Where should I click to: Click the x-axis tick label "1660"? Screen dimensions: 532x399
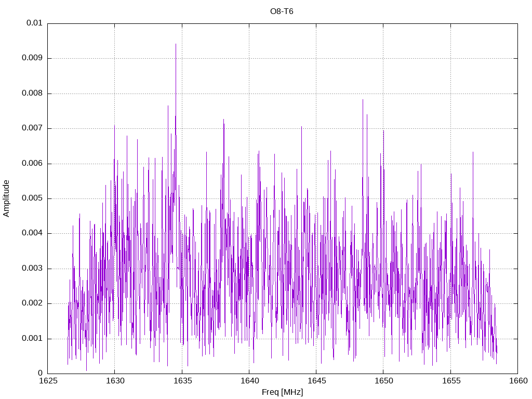point(518,381)
